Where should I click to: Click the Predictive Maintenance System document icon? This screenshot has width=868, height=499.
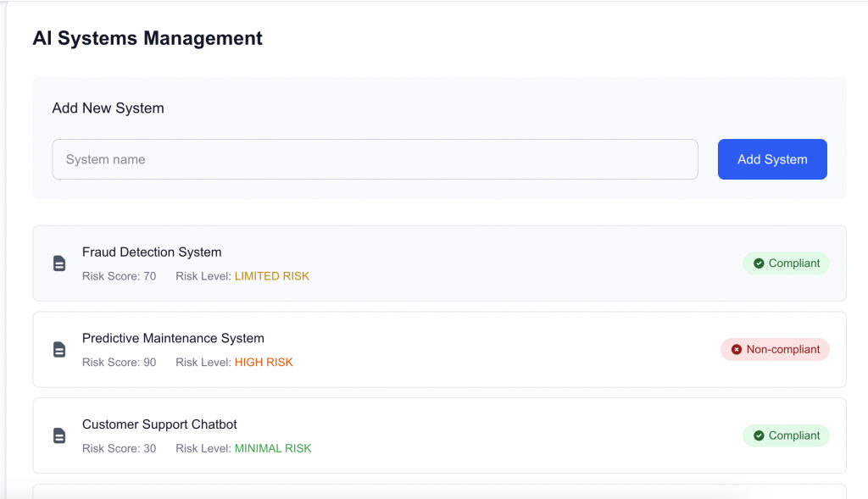[x=58, y=349]
